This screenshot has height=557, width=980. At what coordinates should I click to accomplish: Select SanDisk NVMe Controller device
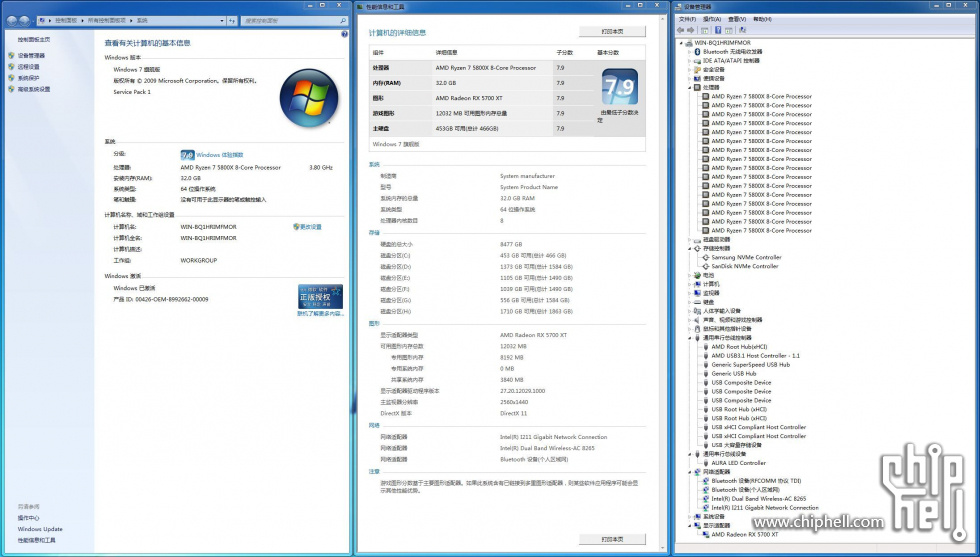745,266
